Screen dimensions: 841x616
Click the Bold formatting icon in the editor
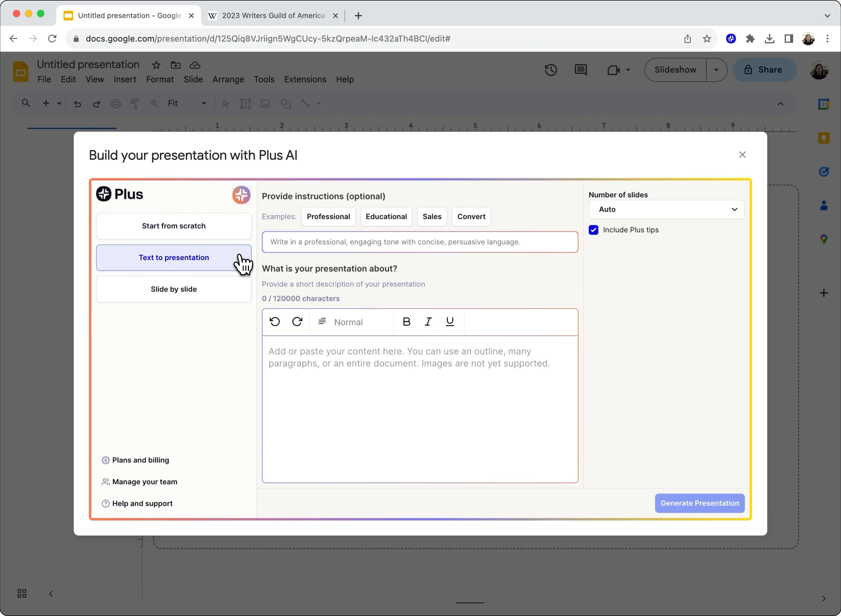tap(407, 322)
